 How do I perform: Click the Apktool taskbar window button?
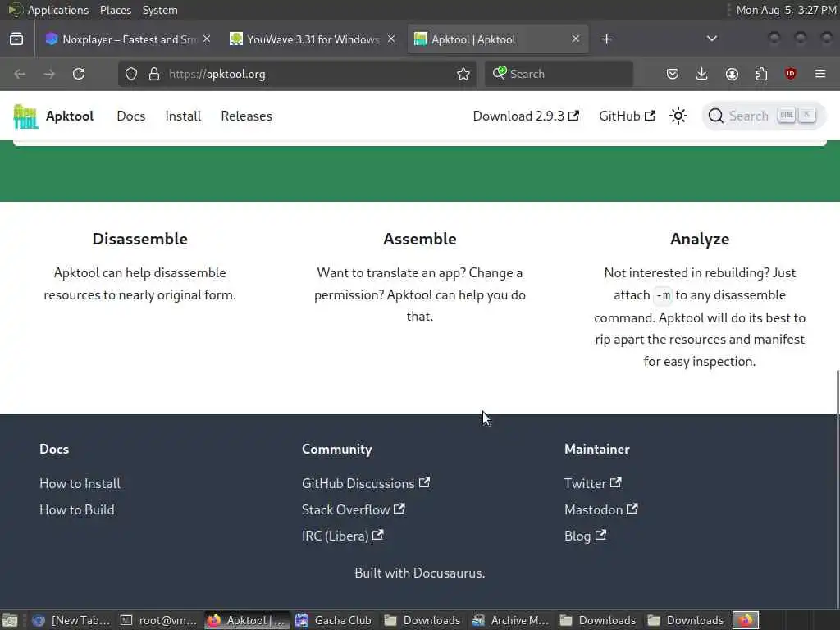247,620
